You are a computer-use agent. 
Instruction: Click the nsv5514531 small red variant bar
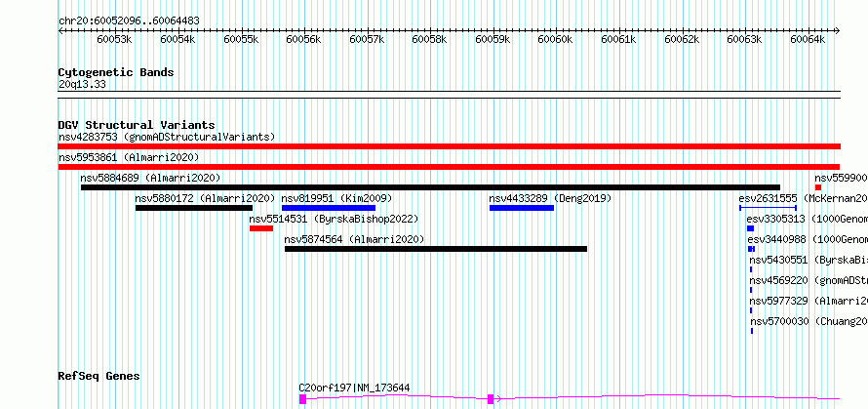pyautogui.click(x=261, y=228)
